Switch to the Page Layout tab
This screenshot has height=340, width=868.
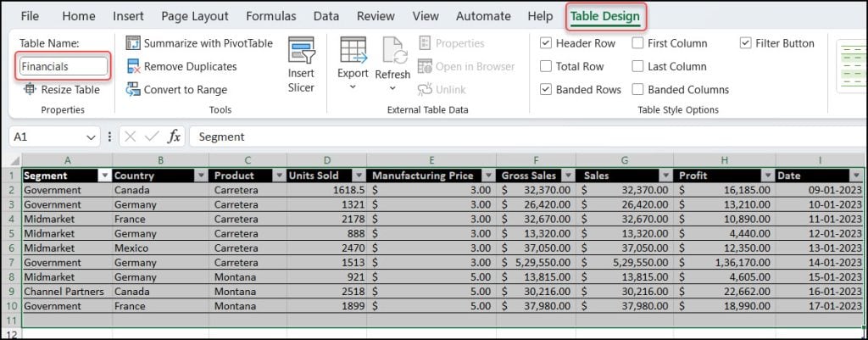click(195, 16)
